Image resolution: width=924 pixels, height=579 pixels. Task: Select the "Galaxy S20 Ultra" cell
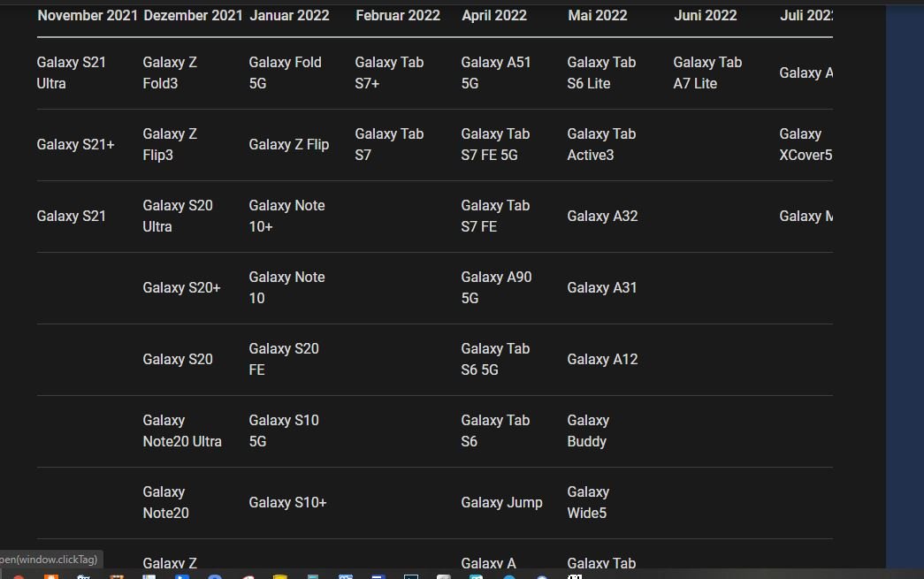(x=178, y=217)
